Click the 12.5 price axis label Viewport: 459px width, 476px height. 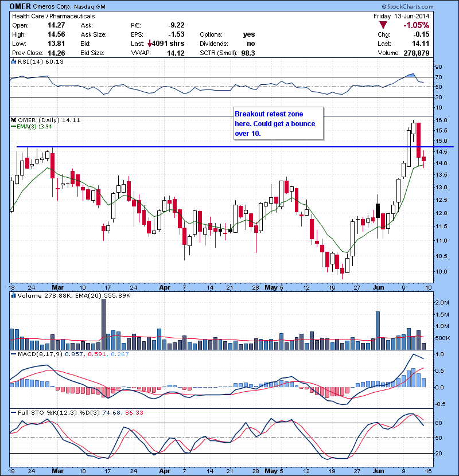[441, 200]
